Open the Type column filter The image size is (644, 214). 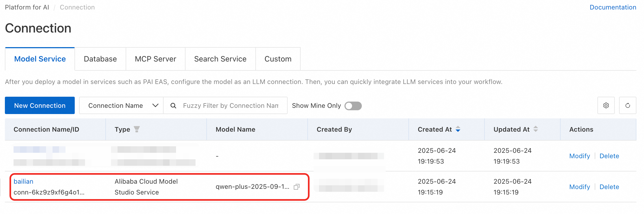pos(137,129)
